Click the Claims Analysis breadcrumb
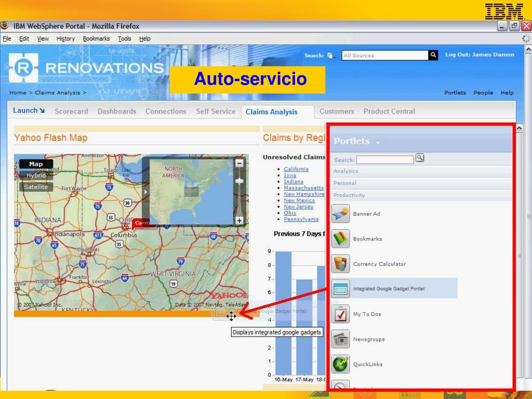Viewport: 532px width, 399px height. coord(57,92)
